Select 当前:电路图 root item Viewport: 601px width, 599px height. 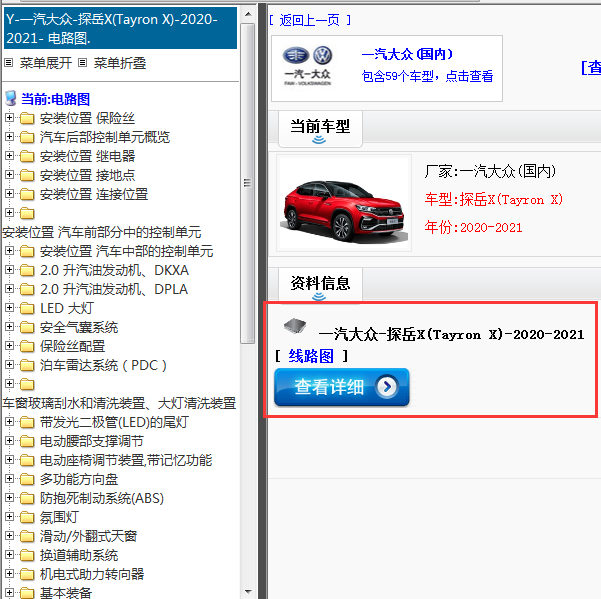[55, 99]
